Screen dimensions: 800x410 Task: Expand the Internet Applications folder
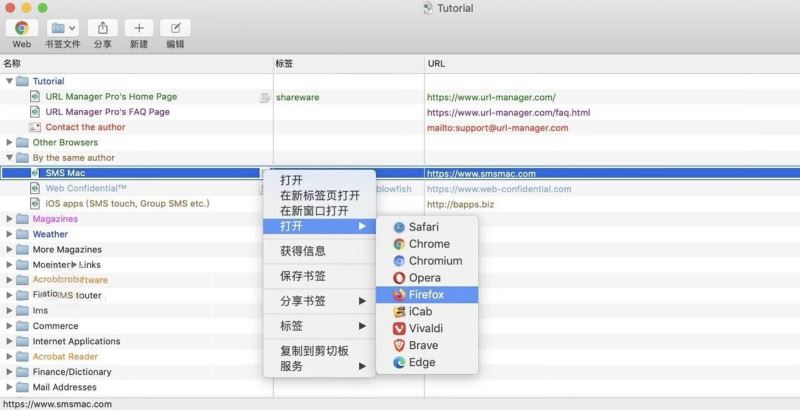(x=9, y=341)
